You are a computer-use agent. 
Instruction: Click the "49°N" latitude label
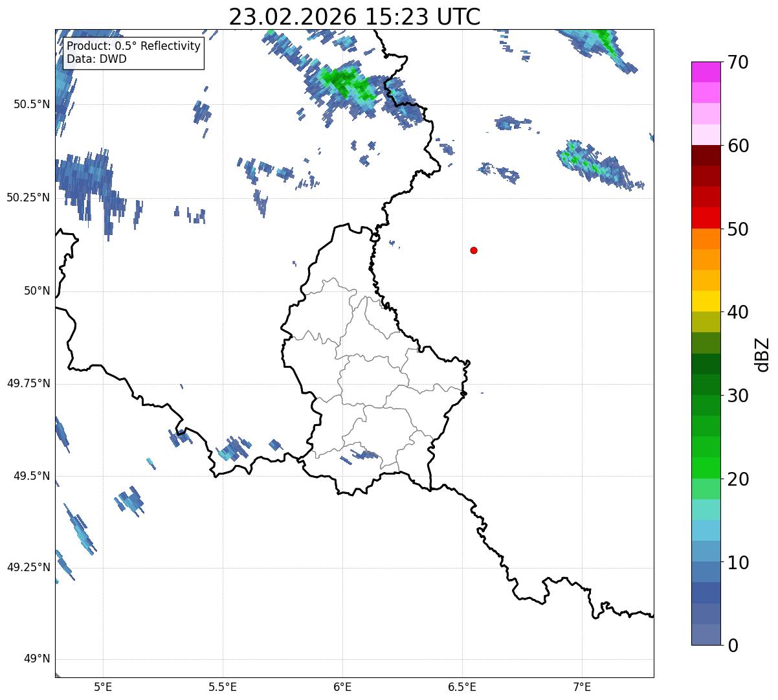pyautogui.click(x=37, y=659)
